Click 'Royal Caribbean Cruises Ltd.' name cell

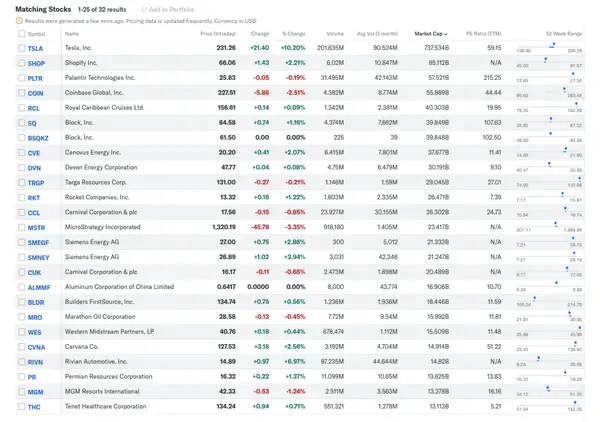click(104, 108)
